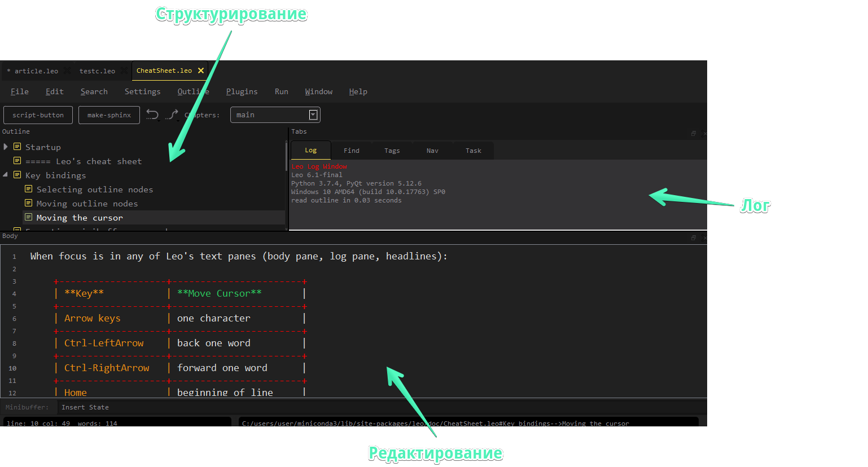
Task: Float the Tabs dock panel icon
Action: (694, 134)
